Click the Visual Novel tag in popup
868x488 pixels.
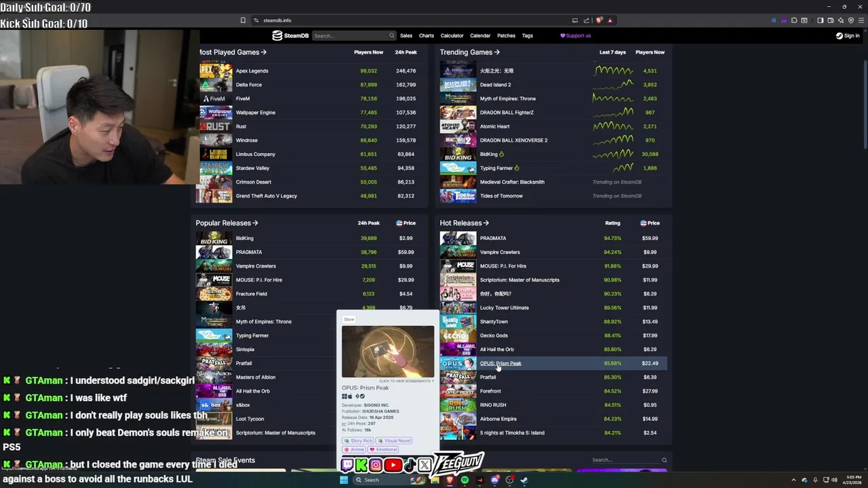(394, 441)
